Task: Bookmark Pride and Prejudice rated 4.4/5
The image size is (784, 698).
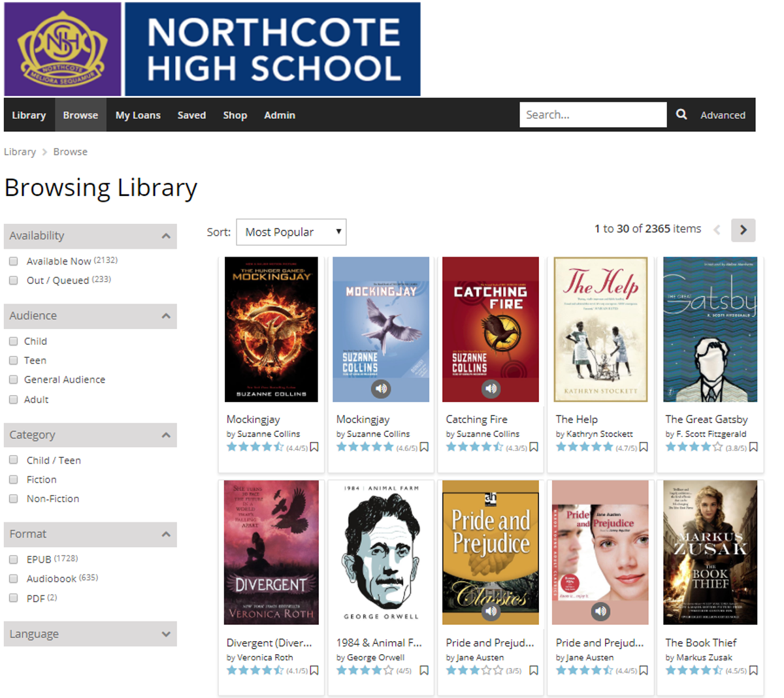Action: click(644, 671)
